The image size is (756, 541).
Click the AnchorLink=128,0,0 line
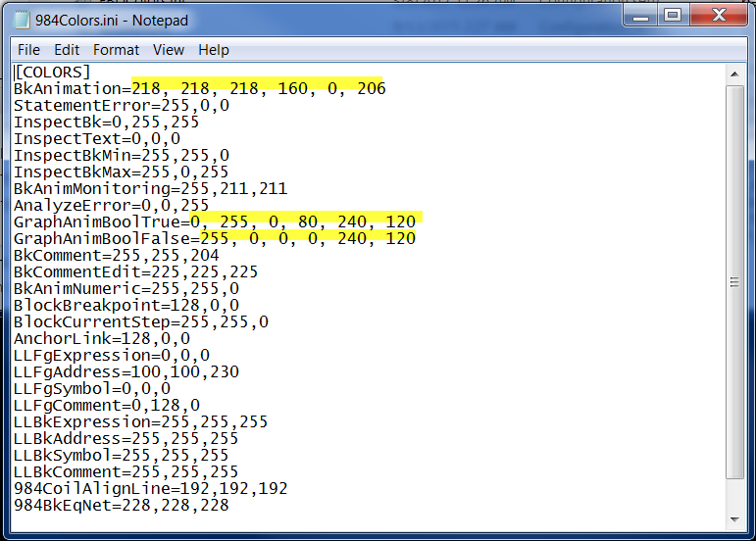coord(102,339)
